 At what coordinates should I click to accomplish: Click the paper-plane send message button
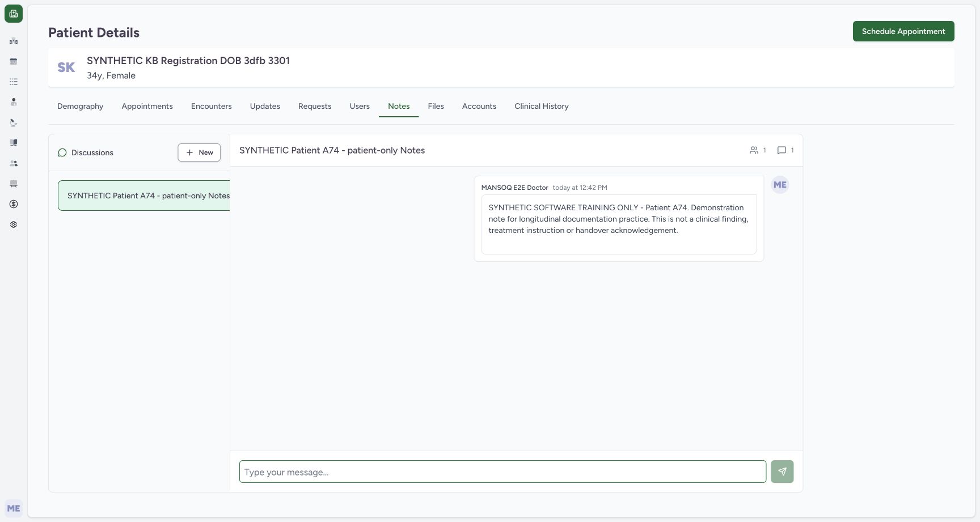pos(782,472)
